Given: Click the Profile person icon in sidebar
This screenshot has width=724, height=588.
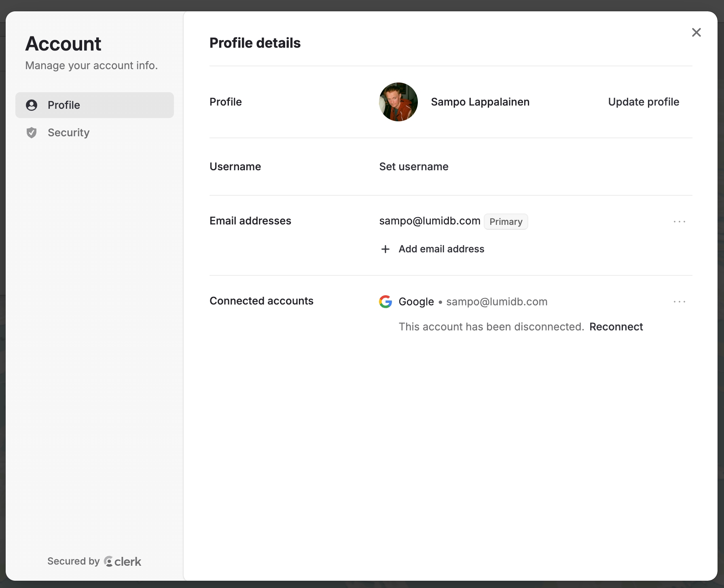Looking at the screenshot, I should point(32,105).
